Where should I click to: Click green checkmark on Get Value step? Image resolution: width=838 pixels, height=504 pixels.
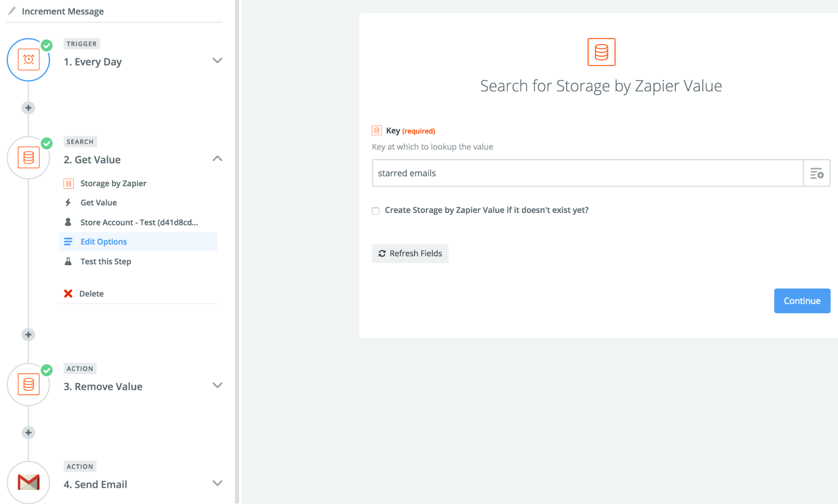[47, 143]
